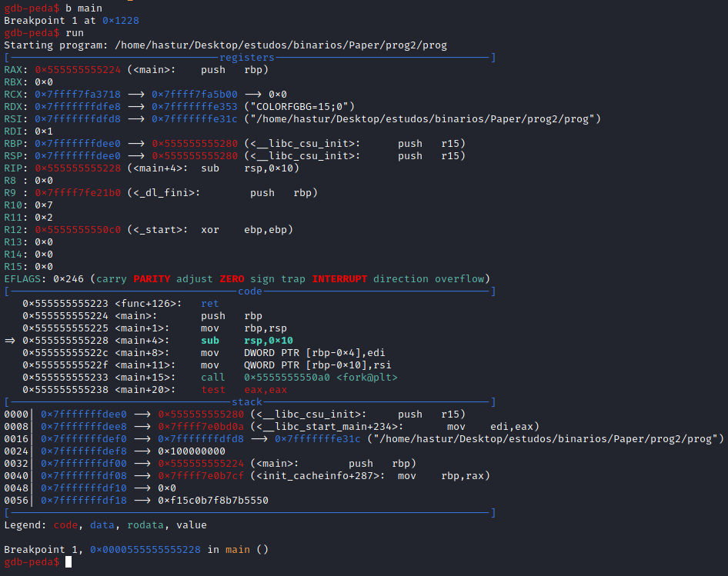This screenshot has height=576, width=728.
Task: Click the cursor at the last gdb-peda prompt
Action: pos(68,562)
